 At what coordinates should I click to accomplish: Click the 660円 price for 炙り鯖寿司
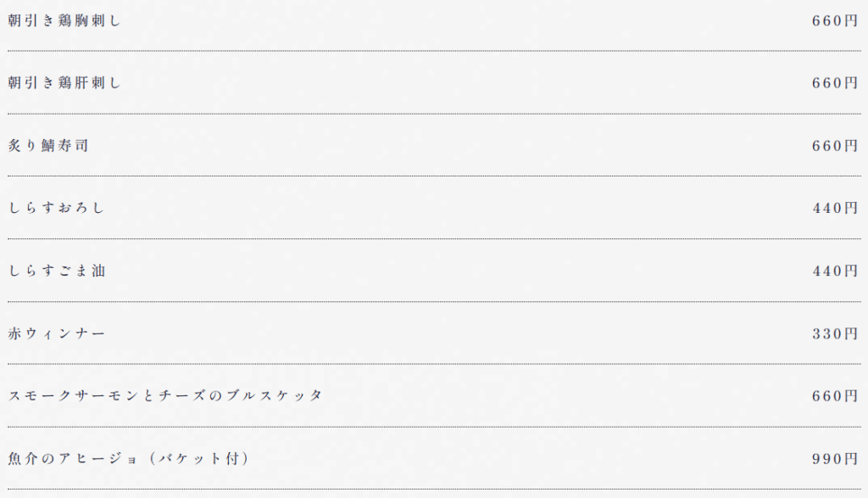pyautogui.click(x=835, y=146)
